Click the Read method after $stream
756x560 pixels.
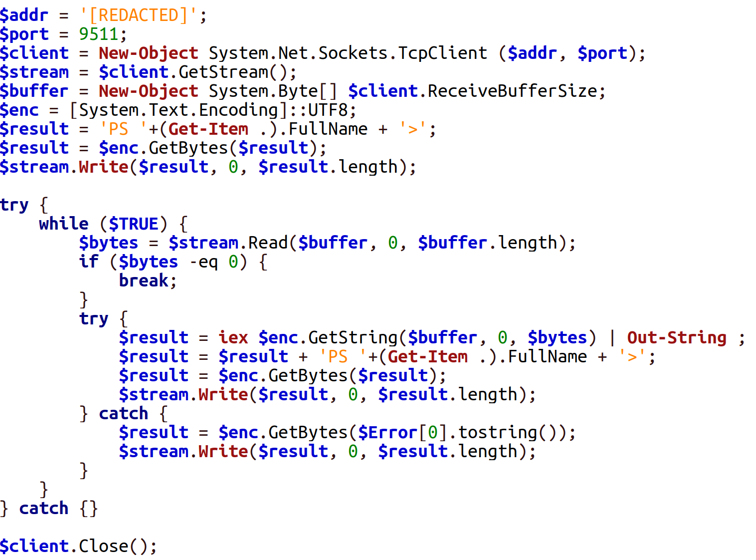click(268, 243)
